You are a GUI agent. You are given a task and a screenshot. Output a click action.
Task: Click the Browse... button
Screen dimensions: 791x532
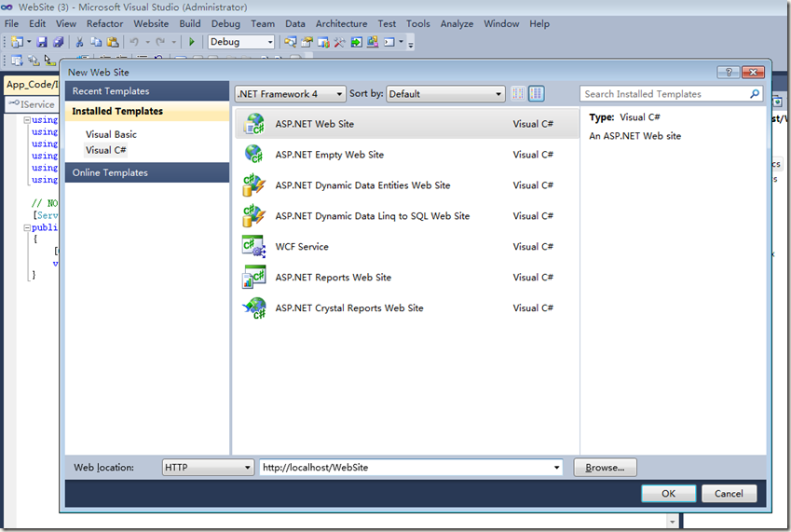[605, 468]
